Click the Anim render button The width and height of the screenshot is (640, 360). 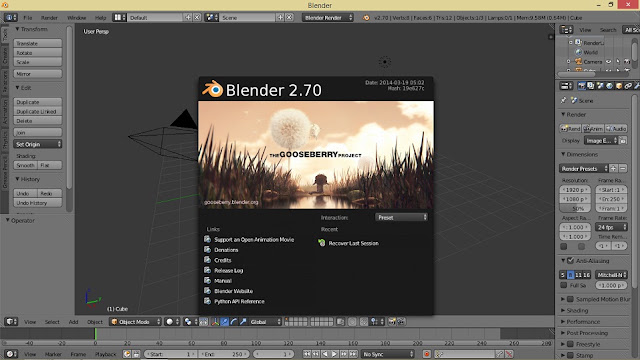(x=593, y=129)
